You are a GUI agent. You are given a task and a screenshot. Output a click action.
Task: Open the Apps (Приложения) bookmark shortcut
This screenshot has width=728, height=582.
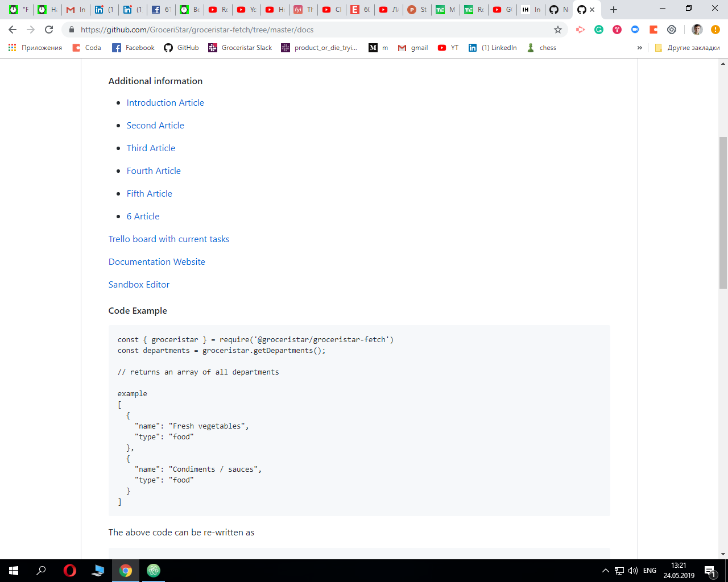click(x=35, y=48)
